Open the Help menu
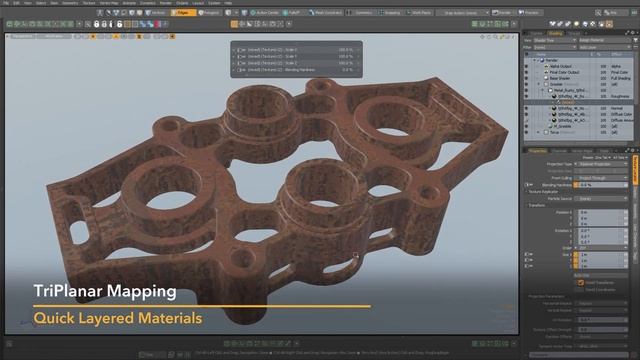Viewport: 640px width, 360px height. click(228, 3)
